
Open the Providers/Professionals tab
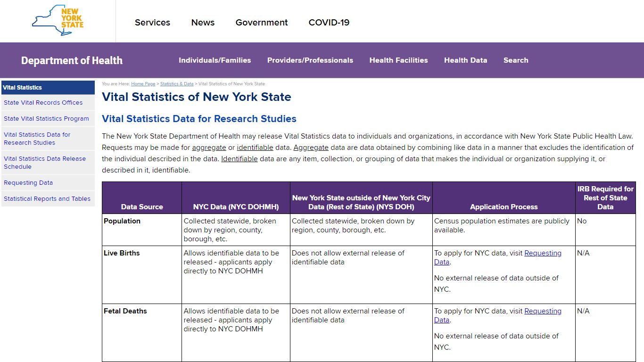pos(310,60)
